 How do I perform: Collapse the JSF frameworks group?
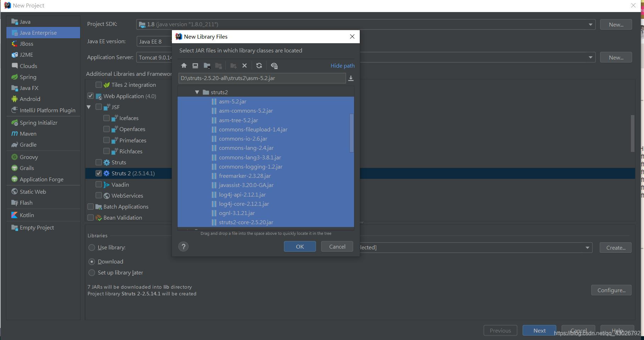[x=89, y=107]
